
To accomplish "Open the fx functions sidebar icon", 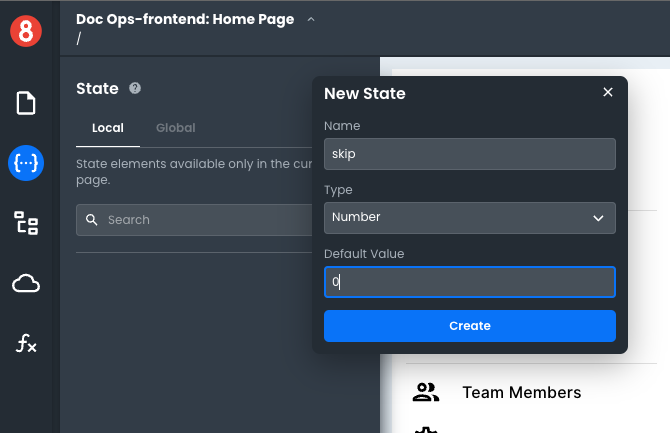I will 26,344.
